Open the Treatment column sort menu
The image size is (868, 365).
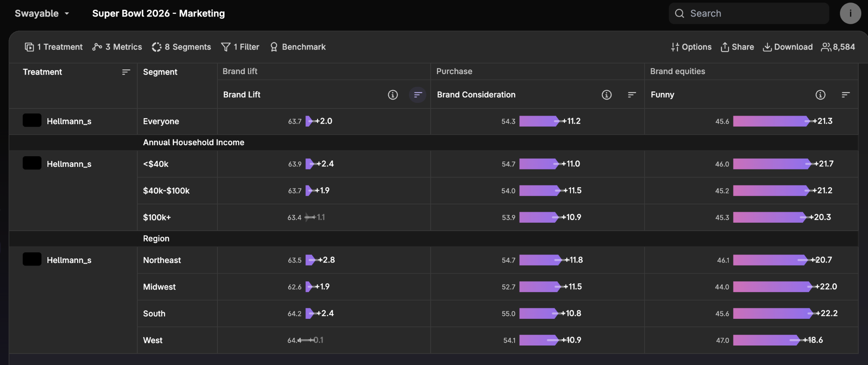click(x=126, y=72)
